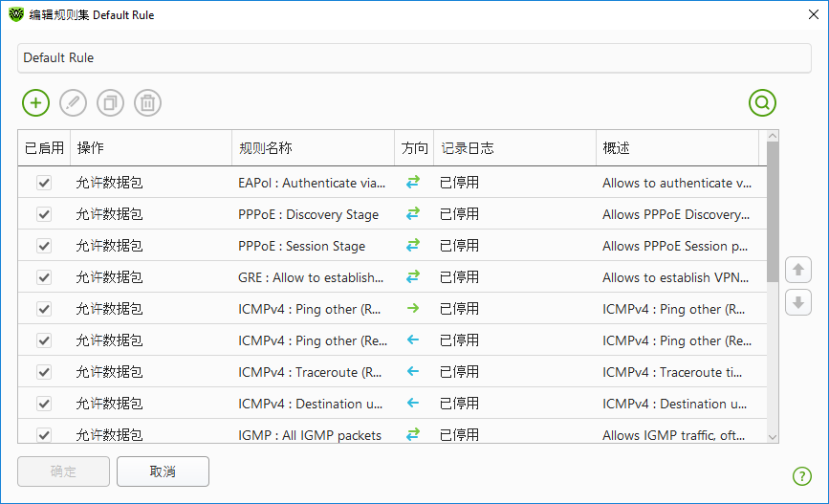The height and width of the screenshot is (504, 829).
Task: Open help question mark icon
Action: pyautogui.click(x=801, y=476)
